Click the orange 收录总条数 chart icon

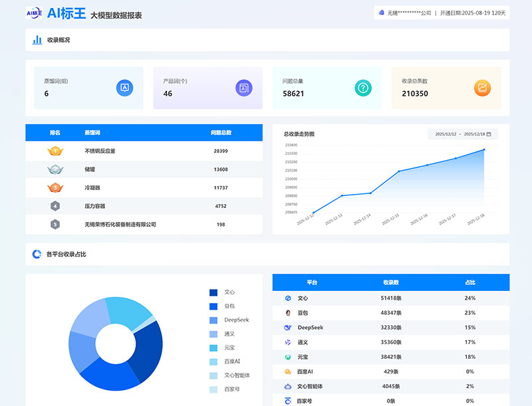point(482,88)
